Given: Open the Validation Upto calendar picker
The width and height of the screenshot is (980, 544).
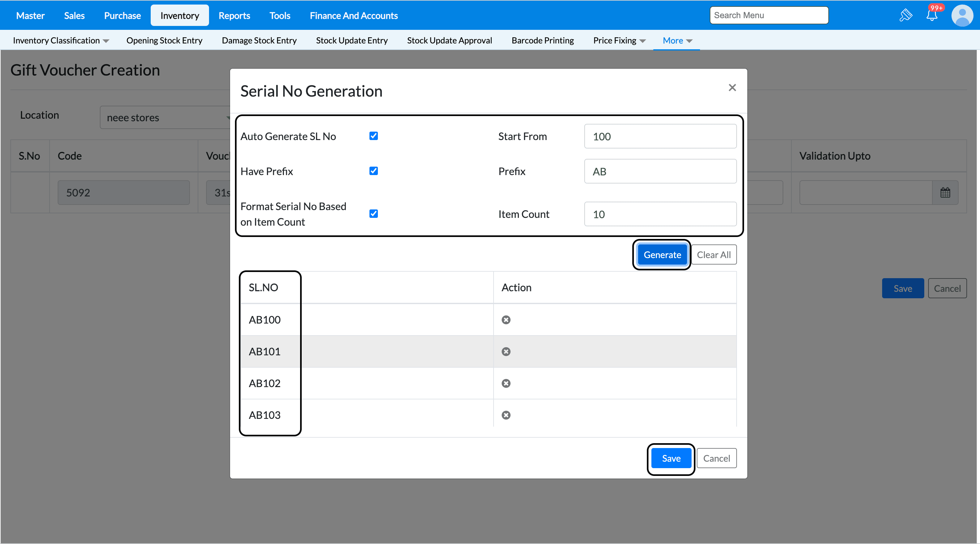Looking at the screenshot, I should [945, 193].
